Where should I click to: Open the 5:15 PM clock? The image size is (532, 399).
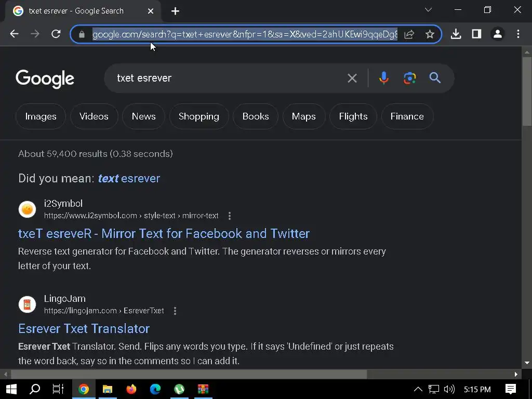point(477,390)
